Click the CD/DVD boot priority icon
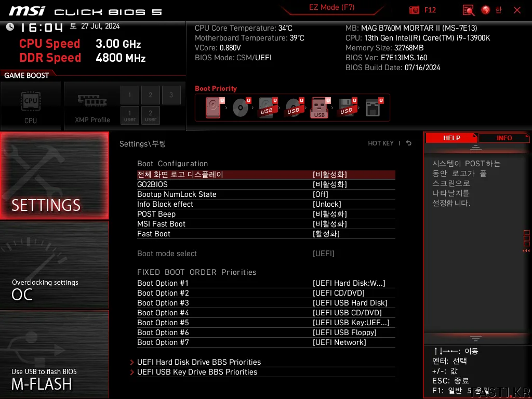The height and width of the screenshot is (399, 532). 241,108
